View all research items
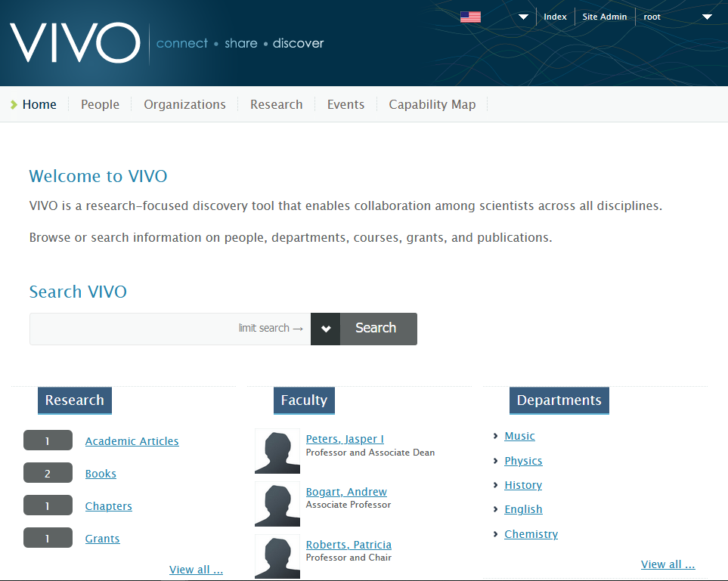This screenshot has height=581, width=728. tap(196, 570)
